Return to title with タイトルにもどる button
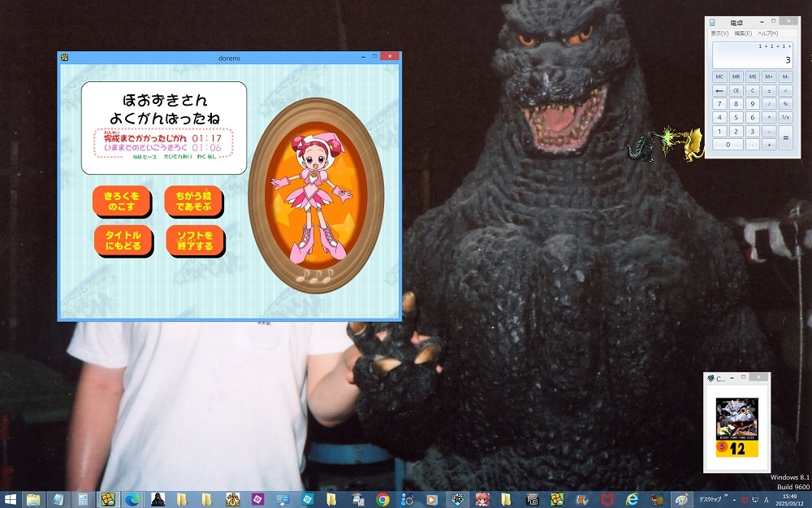The image size is (812, 508). tap(123, 240)
